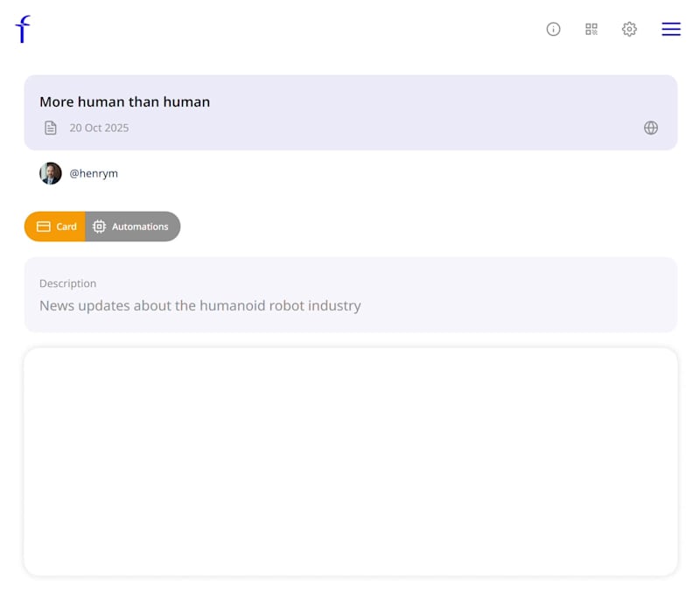Open the hamburger menu
The width and height of the screenshot is (700, 601).
(x=671, y=29)
